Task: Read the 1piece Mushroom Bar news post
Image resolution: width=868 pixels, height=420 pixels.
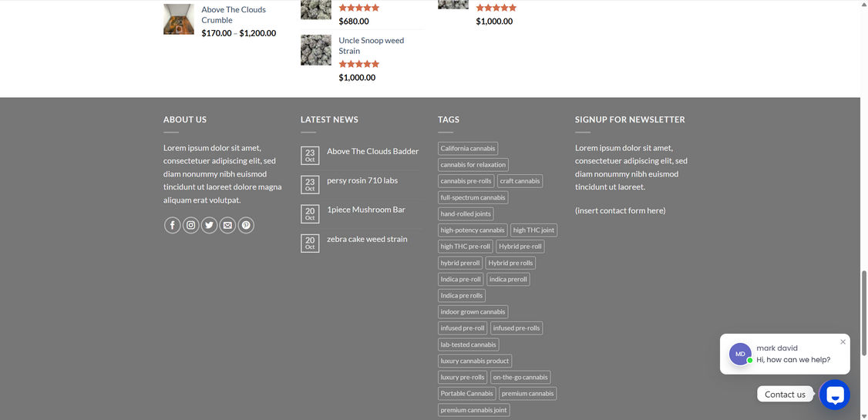Action: (x=365, y=210)
